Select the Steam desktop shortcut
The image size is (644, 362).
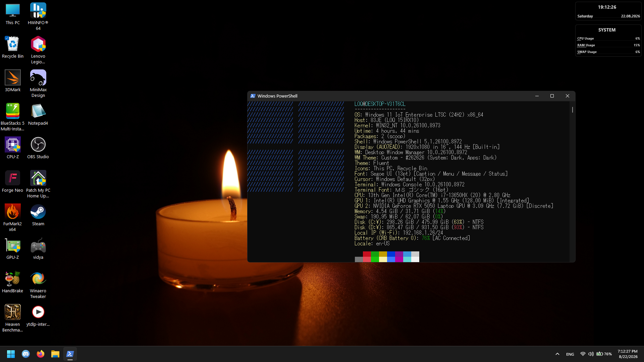(38, 215)
